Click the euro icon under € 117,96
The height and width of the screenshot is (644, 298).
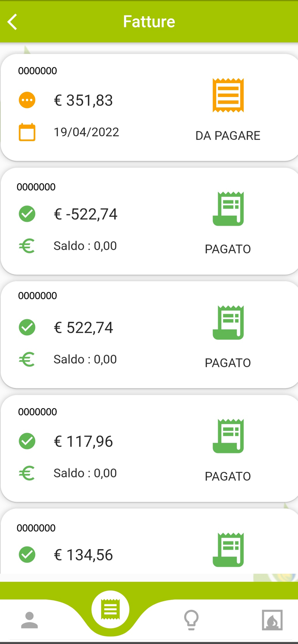point(27,473)
